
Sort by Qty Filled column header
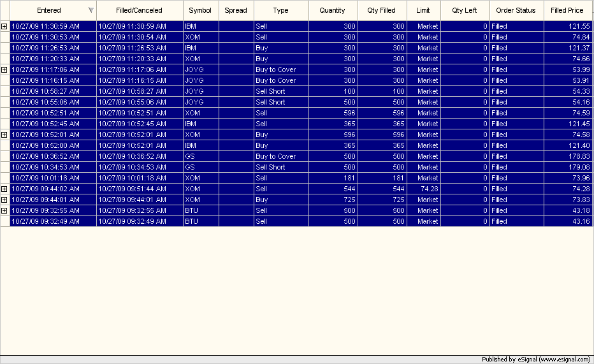(x=382, y=11)
